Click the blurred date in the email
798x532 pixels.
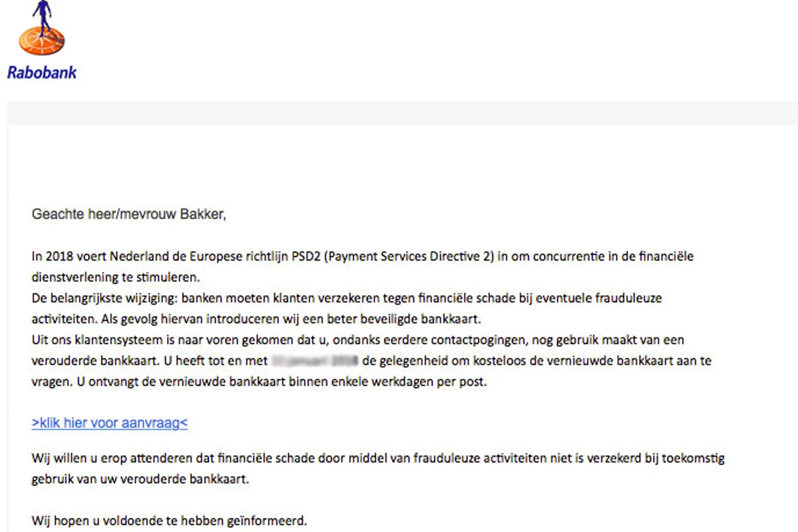coord(315,361)
